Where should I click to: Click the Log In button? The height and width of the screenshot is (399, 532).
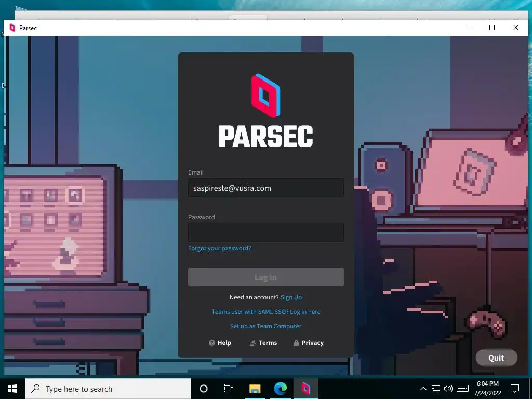tap(265, 277)
